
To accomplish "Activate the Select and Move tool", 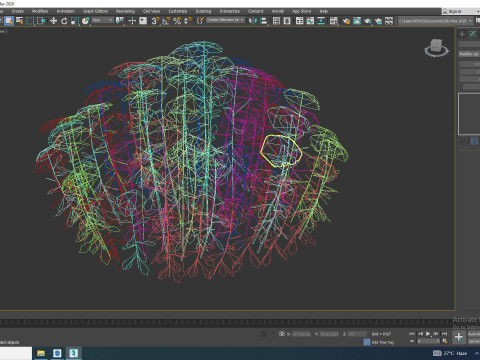I will 53,21.
